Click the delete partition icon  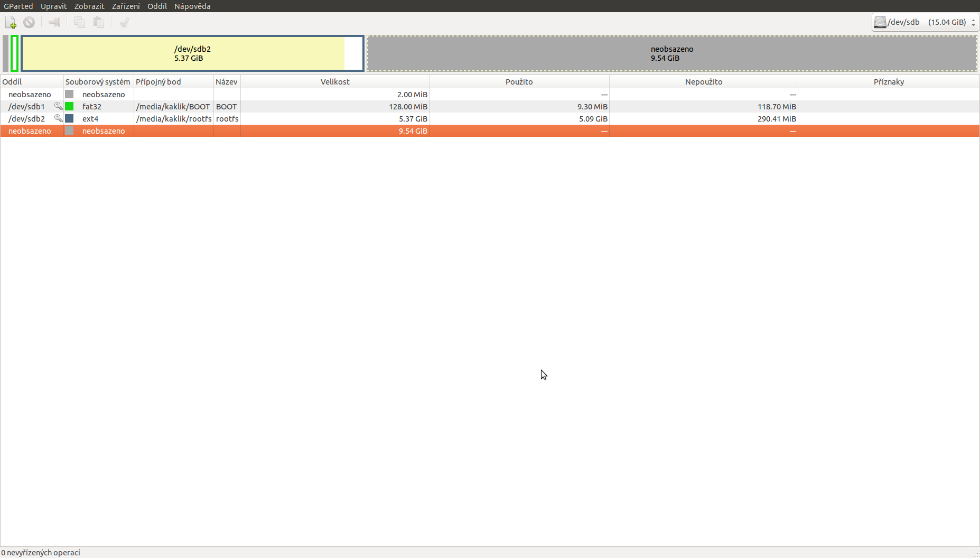[29, 23]
